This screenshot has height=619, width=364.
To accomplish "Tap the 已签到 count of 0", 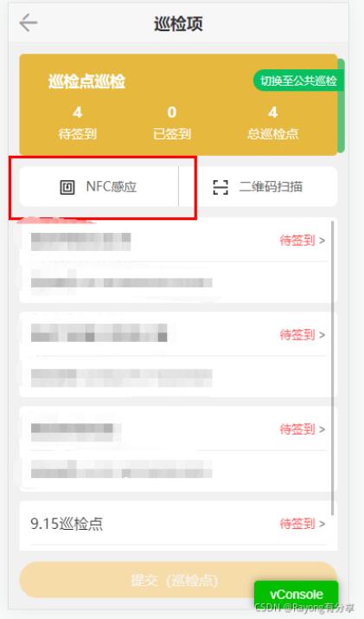I will coord(171,113).
